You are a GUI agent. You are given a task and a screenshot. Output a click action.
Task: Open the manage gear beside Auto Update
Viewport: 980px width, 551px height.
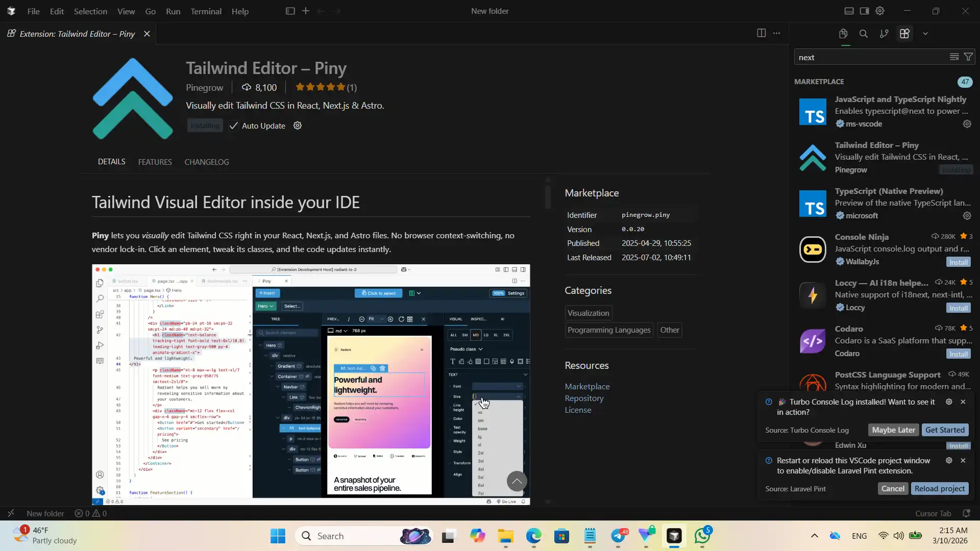[298, 126]
